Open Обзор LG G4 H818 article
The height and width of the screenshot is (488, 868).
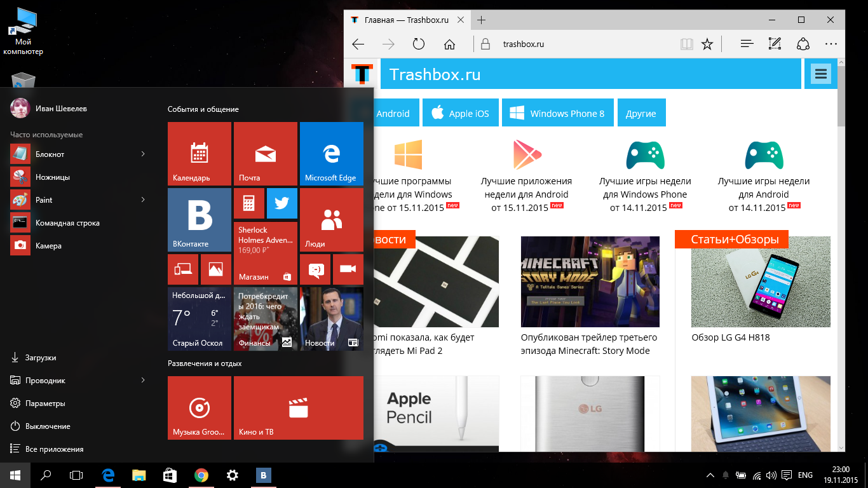pyautogui.click(x=731, y=337)
